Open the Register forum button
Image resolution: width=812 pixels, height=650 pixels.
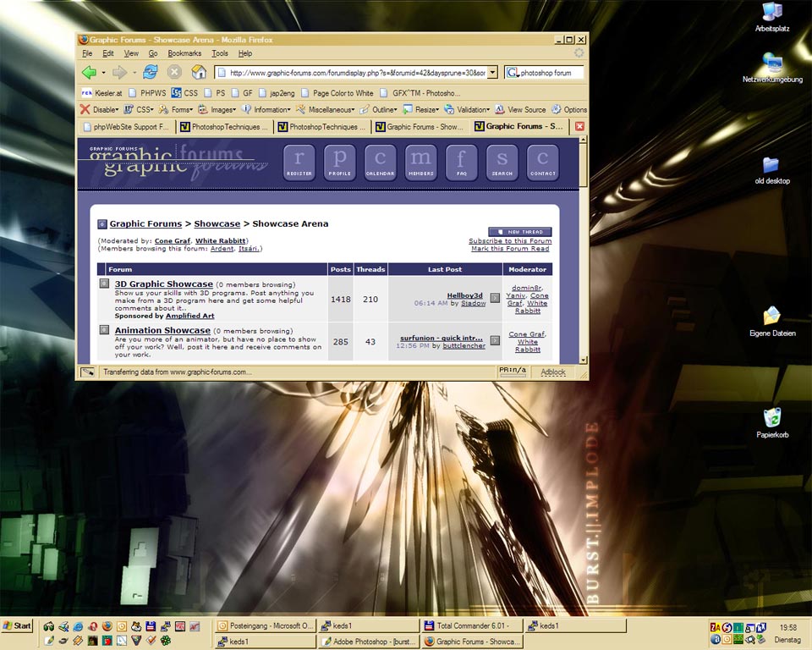[x=299, y=162]
